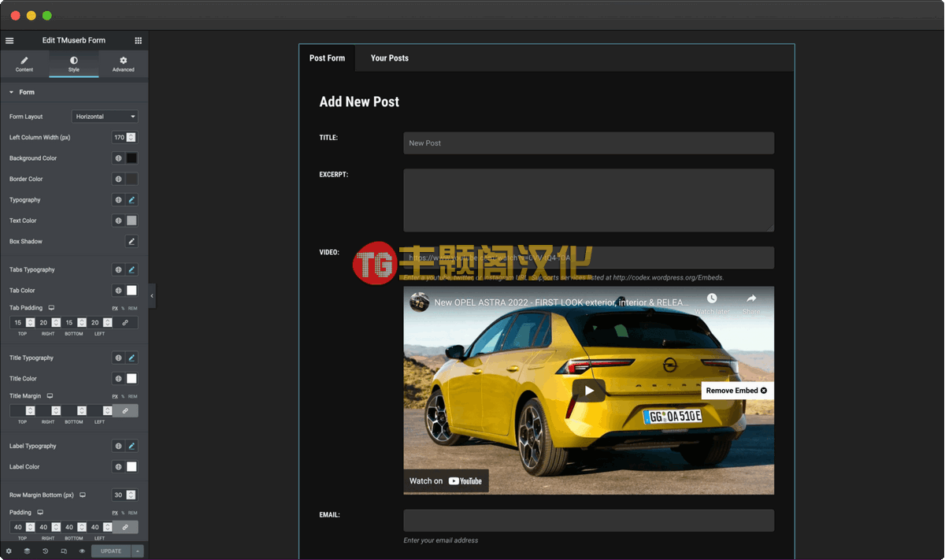This screenshot has width=945, height=560.
Task: Click Label Typography global icon
Action: tap(118, 446)
